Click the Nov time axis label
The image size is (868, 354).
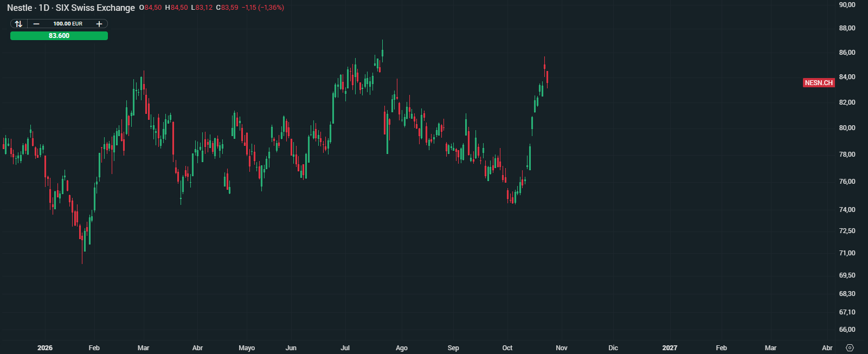(562, 348)
